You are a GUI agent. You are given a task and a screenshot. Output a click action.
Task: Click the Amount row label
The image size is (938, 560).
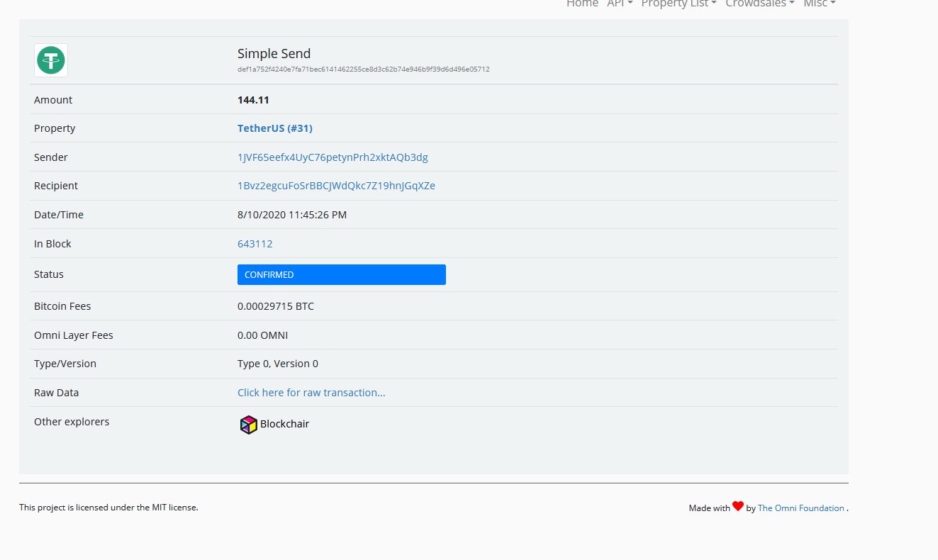(53, 100)
